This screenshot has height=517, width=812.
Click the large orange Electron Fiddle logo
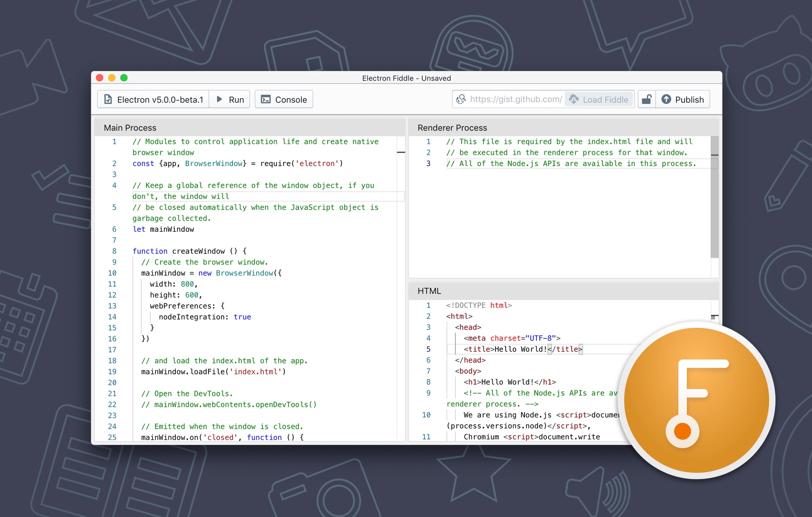point(696,400)
